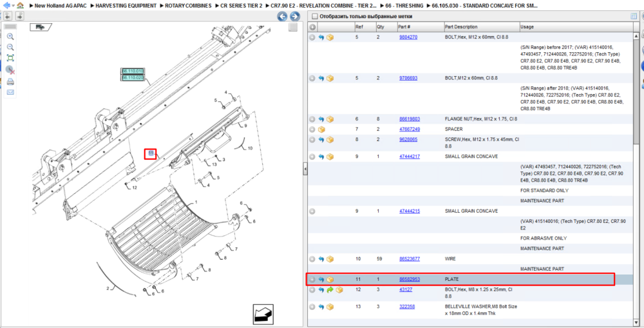The image size is (644, 328).
Task: Open part number 47444217 link
Action: point(410,157)
